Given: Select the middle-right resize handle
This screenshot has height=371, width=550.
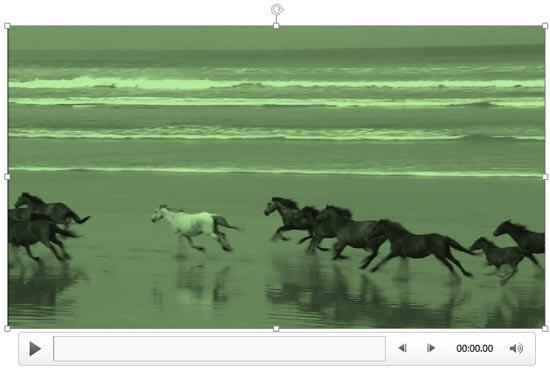Looking at the screenshot, I should [x=545, y=177].
